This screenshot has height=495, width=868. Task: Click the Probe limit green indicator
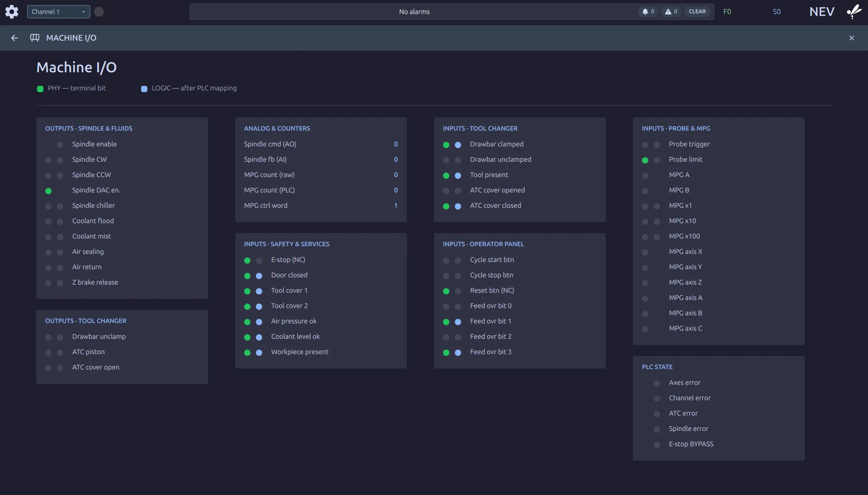click(x=645, y=160)
